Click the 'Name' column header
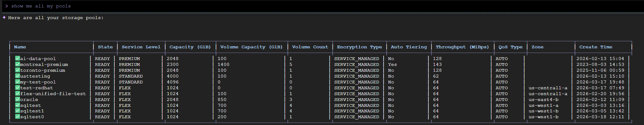This screenshot has height=125, width=644. 20,47
